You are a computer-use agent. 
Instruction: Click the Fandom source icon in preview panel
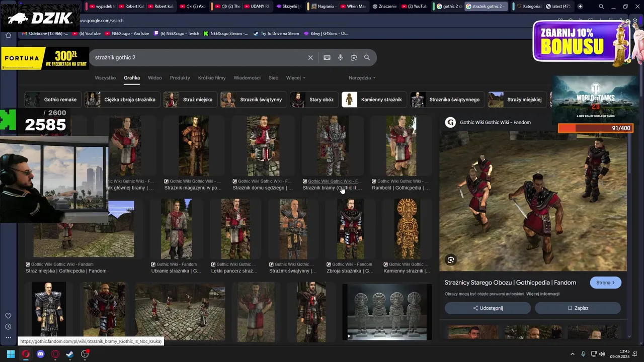click(x=450, y=122)
